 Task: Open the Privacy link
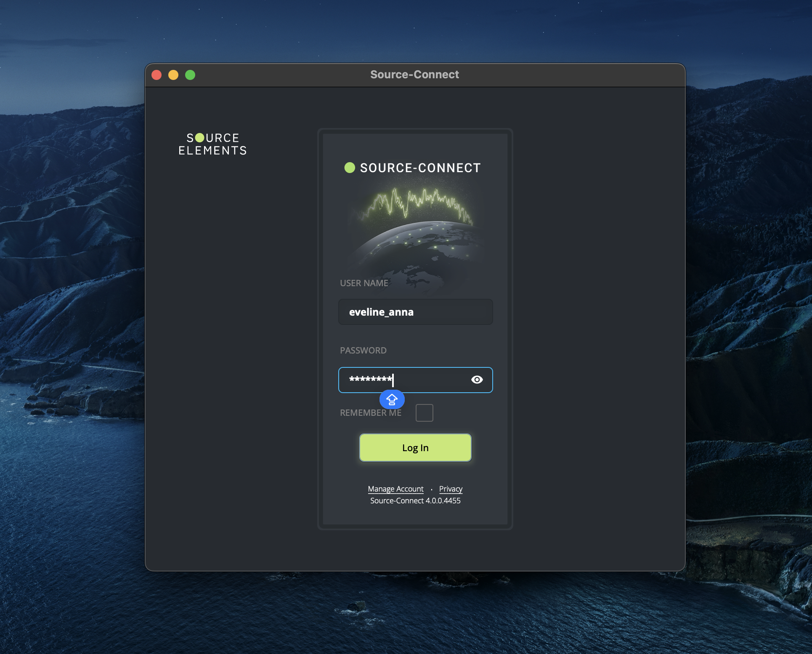point(451,489)
